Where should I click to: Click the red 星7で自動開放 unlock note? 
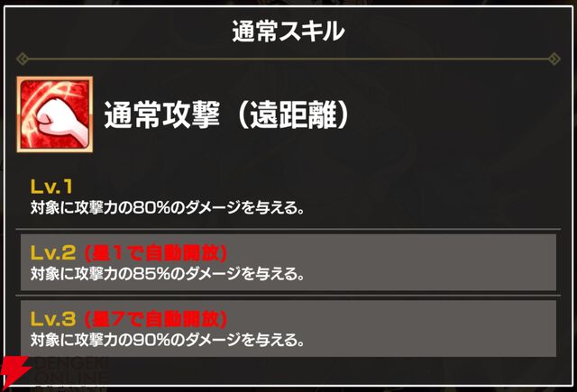154,318
